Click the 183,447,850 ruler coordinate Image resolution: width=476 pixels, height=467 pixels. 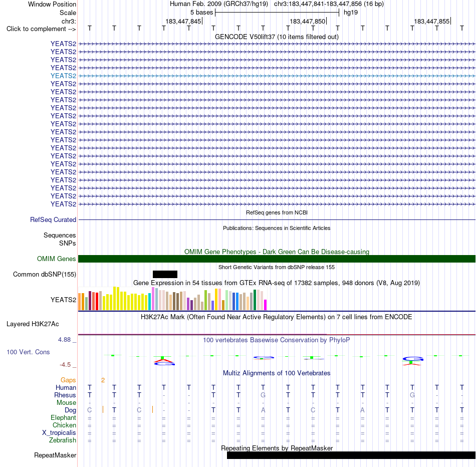click(x=307, y=21)
